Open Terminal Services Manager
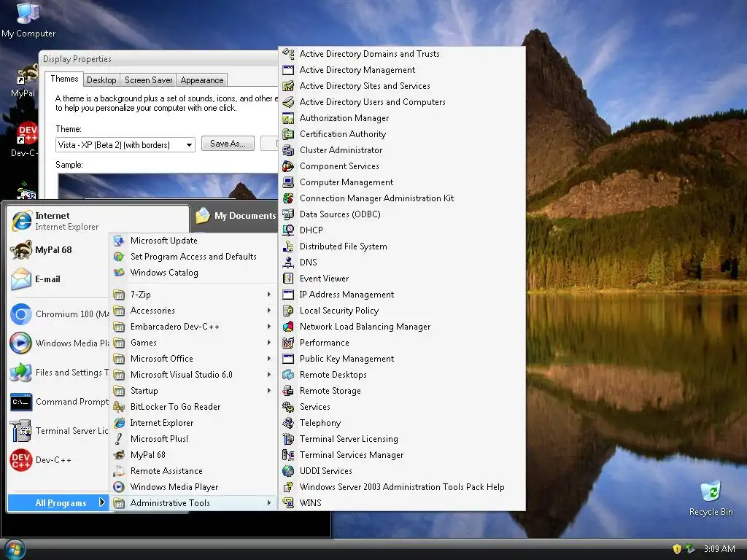The width and height of the screenshot is (747, 560). [x=402, y=455]
